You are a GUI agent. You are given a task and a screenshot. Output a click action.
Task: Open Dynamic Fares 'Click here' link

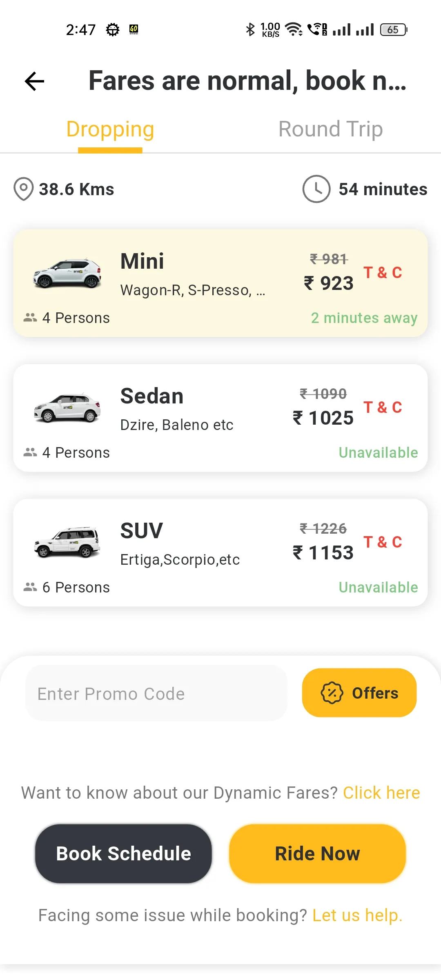click(381, 793)
